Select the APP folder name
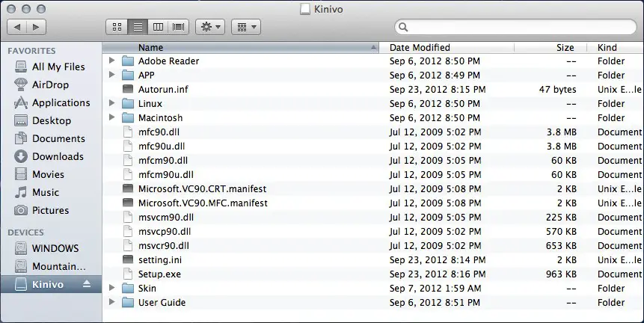Viewport: 644px width, 323px height. point(146,75)
